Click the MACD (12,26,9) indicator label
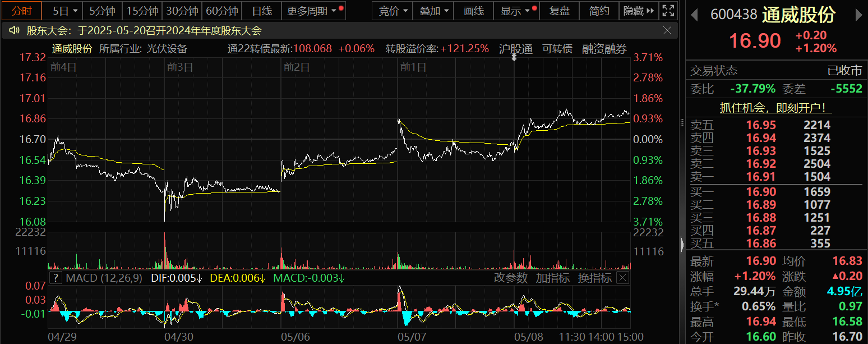This screenshot has height=344, width=868. tap(104, 278)
